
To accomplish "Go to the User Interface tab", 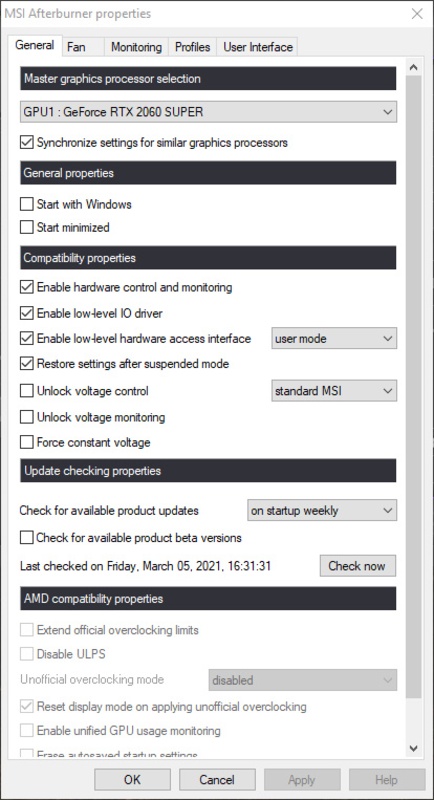I will point(258,47).
